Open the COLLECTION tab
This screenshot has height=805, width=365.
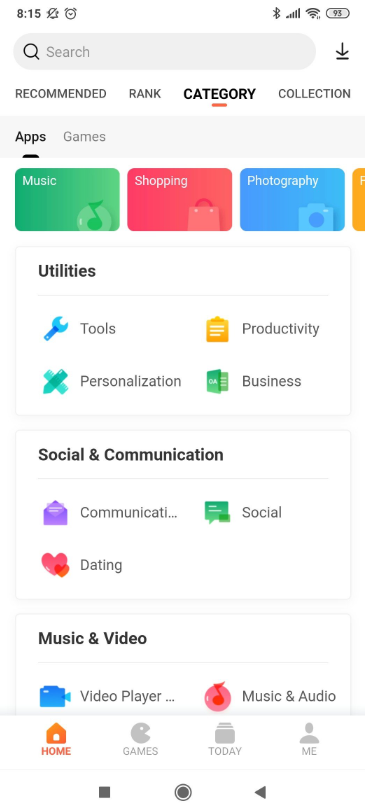pyautogui.click(x=314, y=94)
